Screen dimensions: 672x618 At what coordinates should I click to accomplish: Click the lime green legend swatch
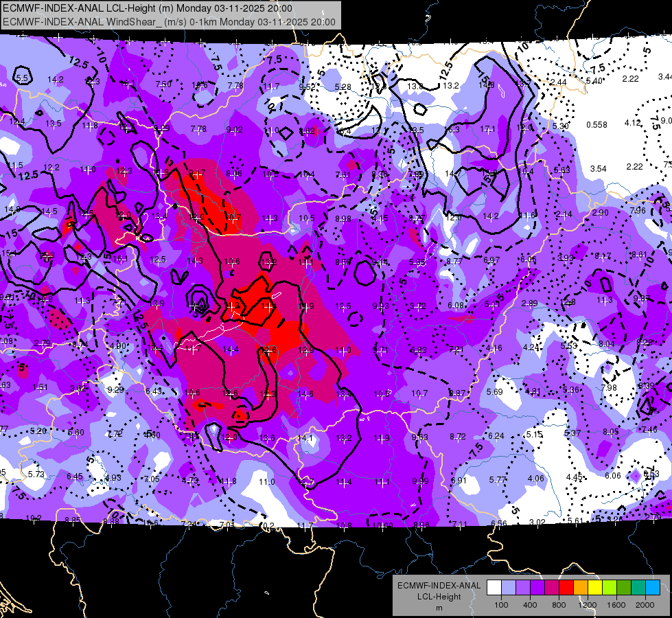610,587
